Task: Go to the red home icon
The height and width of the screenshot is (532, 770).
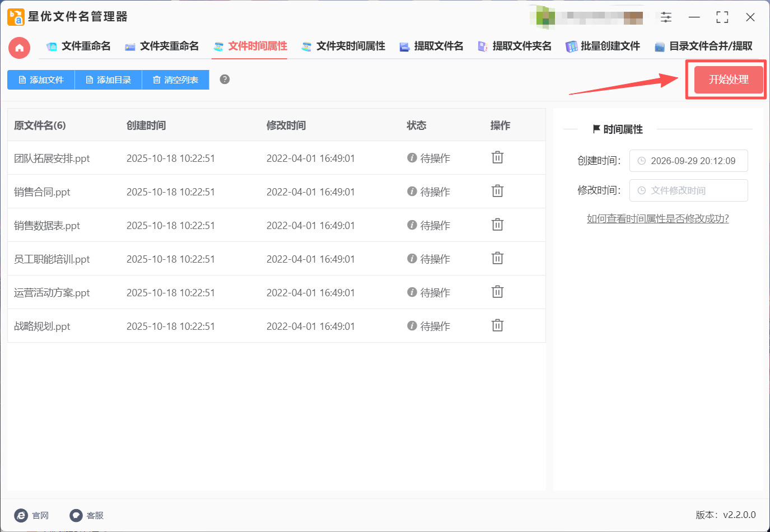Action: (20, 48)
